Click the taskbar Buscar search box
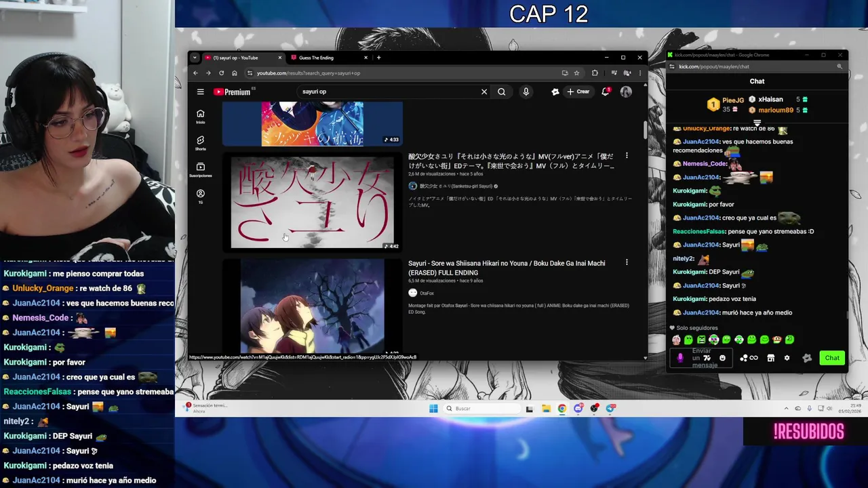Image resolution: width=868 pixels, height=488 pixels. (483, 408)
